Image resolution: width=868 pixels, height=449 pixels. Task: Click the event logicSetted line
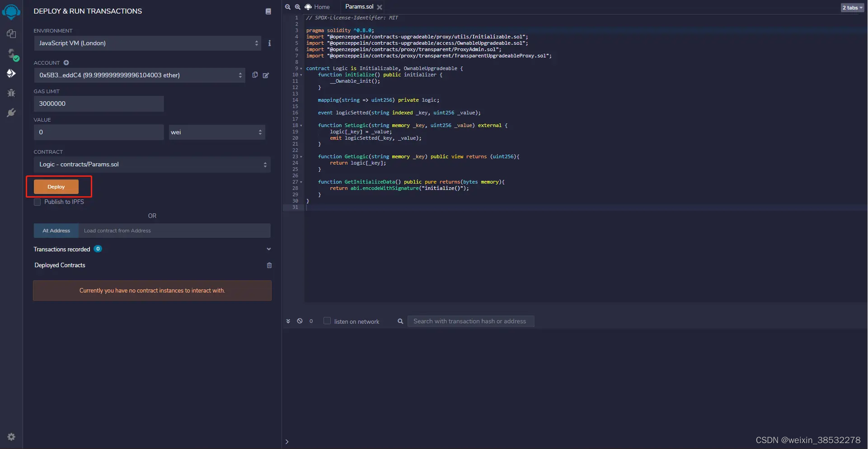(x=399, y=113)
